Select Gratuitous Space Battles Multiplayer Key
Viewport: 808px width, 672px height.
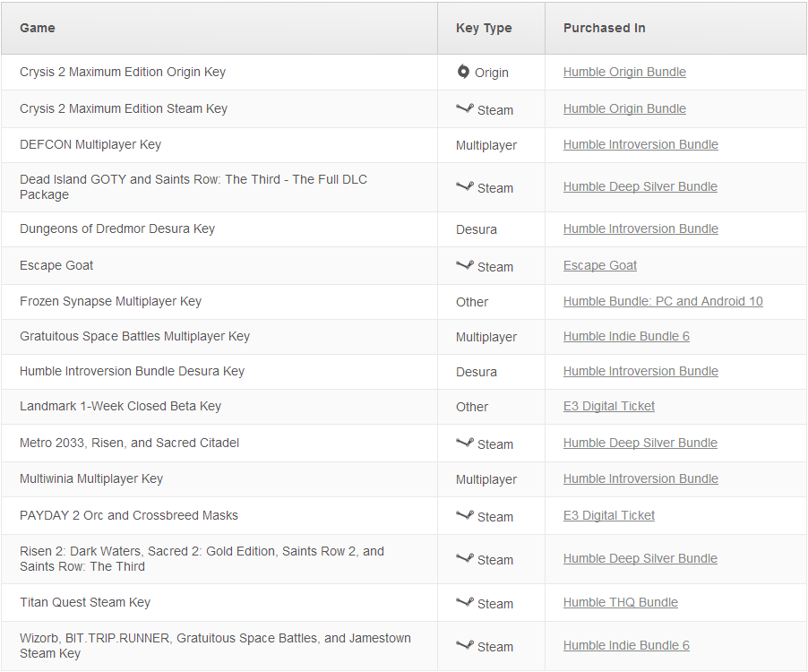click(x=134, y=336)
